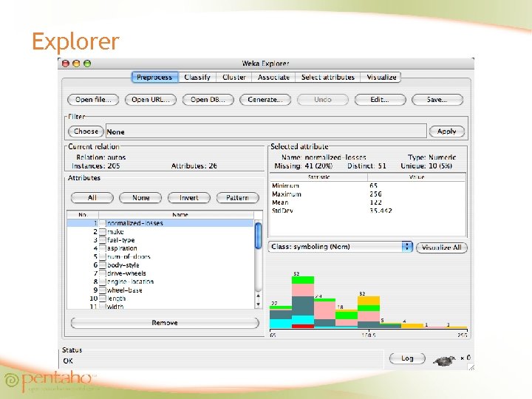The height and width of the screenshot is (399, 532).
Task: Click the histogram bar labeled 52
Action: click(x=303, y=302)
